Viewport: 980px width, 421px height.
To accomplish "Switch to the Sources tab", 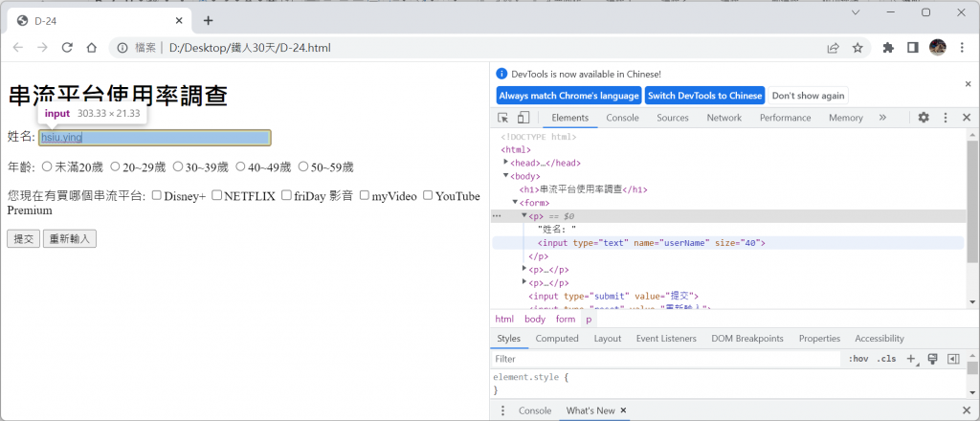I will [x=673, y=118].
